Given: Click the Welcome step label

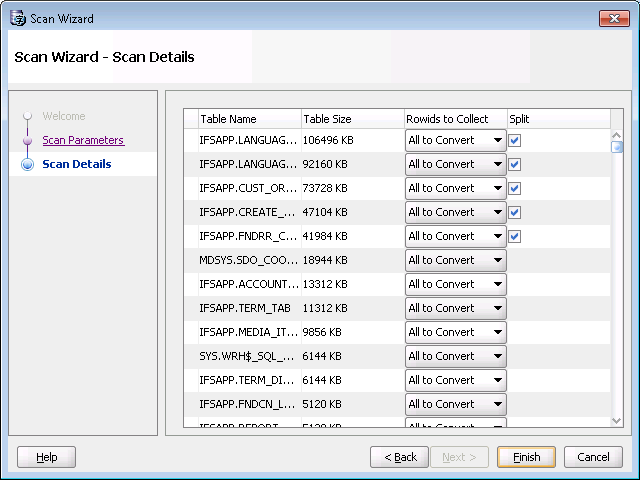Looking at the screenshot, I should (x=64, y=116).
